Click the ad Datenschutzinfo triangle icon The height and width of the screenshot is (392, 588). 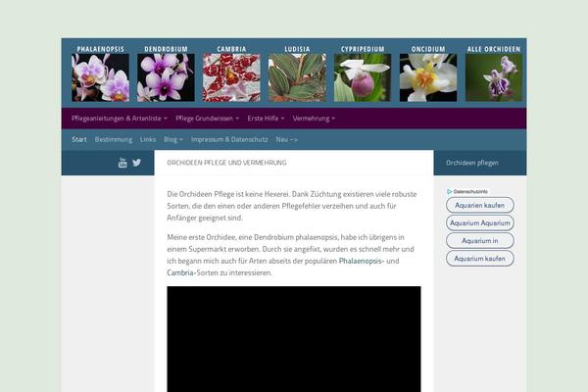pos(449,191)
